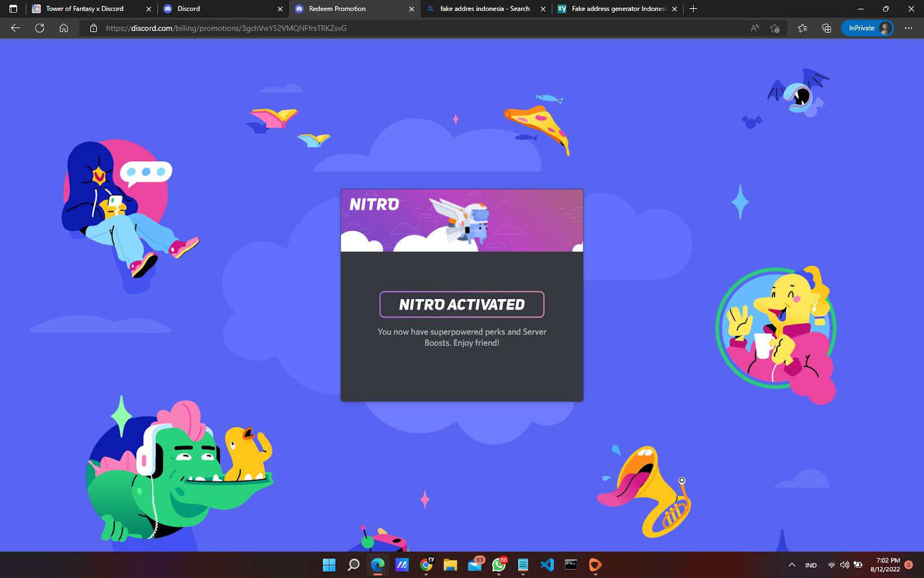Open the InPrivate profile button
Viewport: 924px width, 578px height.
(x=867, y=28)
